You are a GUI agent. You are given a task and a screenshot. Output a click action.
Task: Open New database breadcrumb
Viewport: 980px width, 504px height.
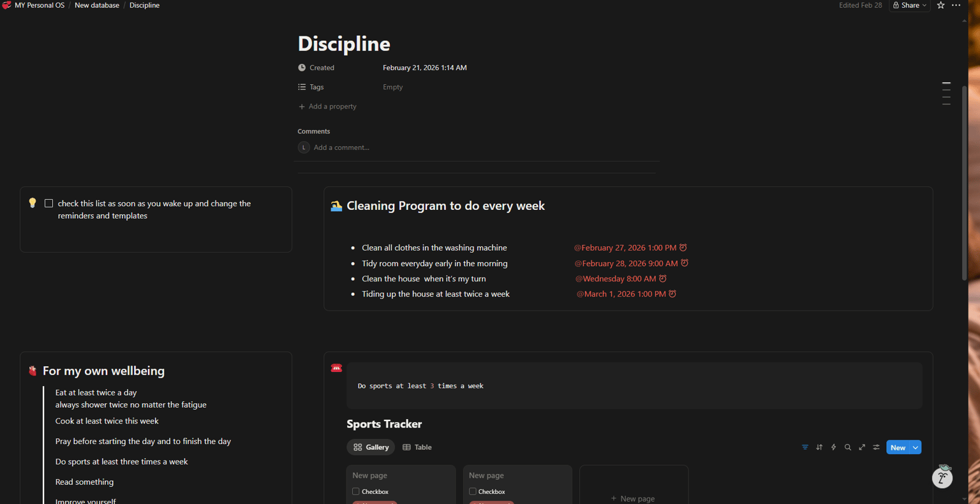pos(97,5)
